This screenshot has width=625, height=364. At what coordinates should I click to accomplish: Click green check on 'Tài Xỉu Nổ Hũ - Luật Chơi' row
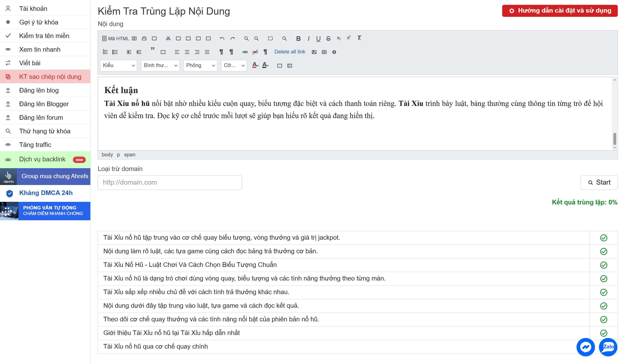[x=603, y=265]
